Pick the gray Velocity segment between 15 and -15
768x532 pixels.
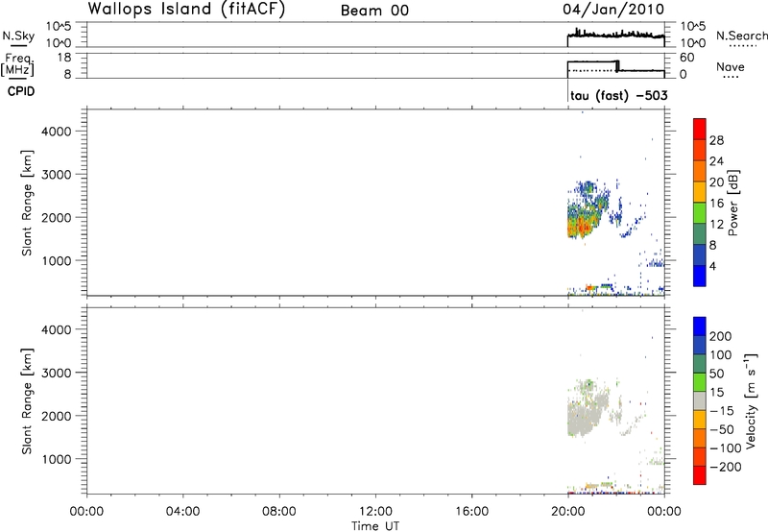point(700,400)
